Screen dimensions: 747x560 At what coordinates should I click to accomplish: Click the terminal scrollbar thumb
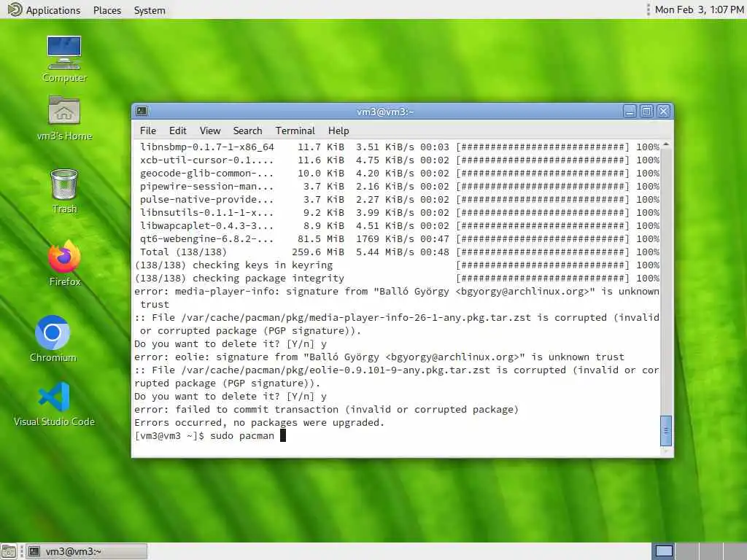(665, 430)
